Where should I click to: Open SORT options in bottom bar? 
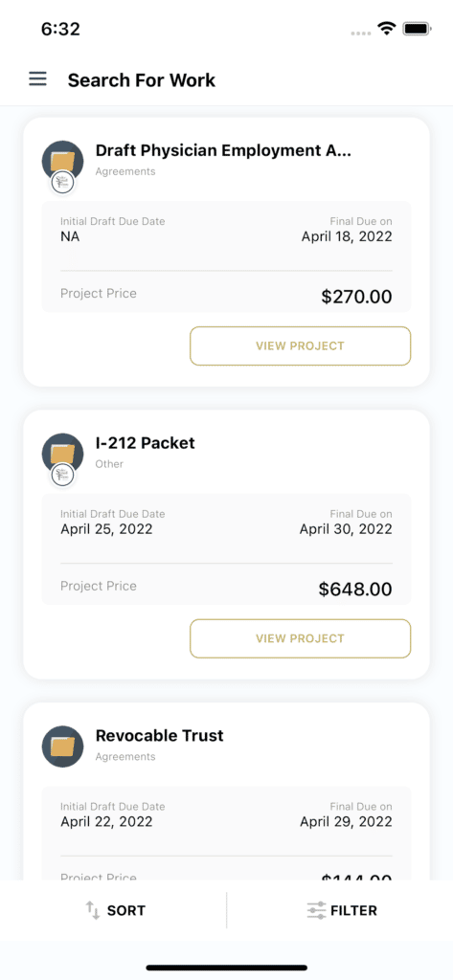pyautogui.click(x=115, y=911)
